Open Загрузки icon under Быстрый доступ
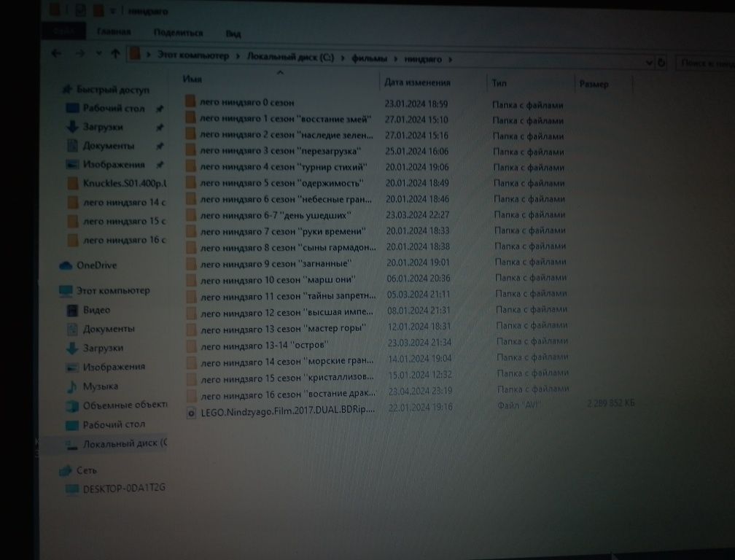The height and width of the screenshot is (560, 735). tap(71, 127)
